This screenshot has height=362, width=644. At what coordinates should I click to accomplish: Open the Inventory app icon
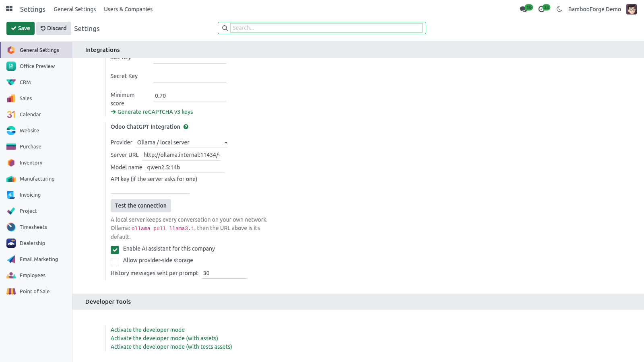pos(11,162)
